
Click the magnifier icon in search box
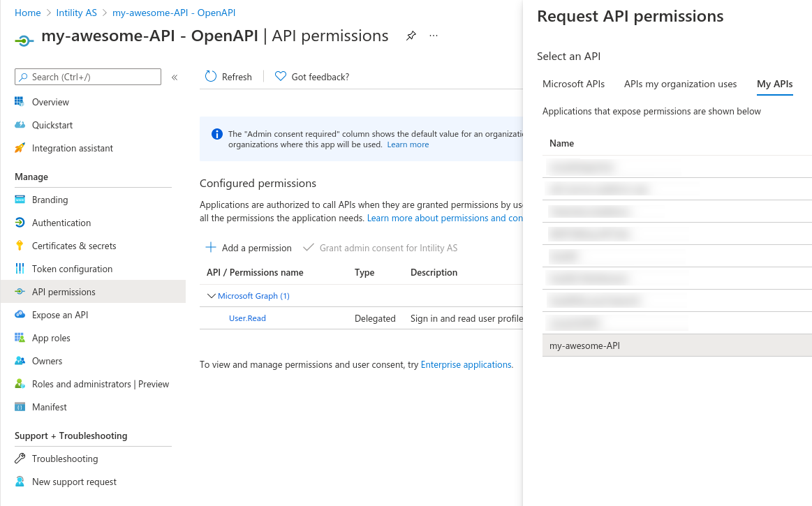[23, 77]
